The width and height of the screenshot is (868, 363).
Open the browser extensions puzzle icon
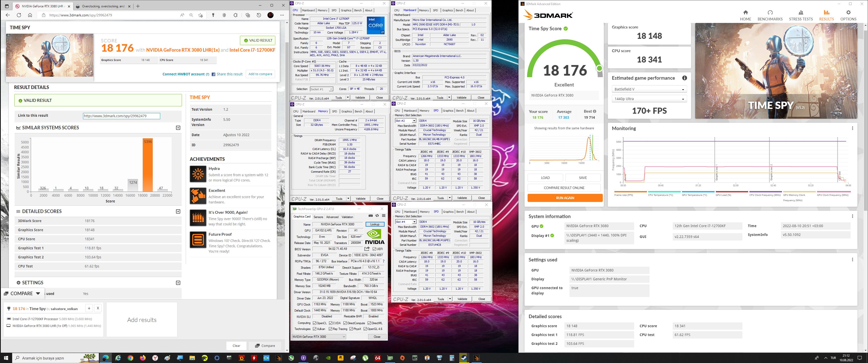tap(235, 15)
